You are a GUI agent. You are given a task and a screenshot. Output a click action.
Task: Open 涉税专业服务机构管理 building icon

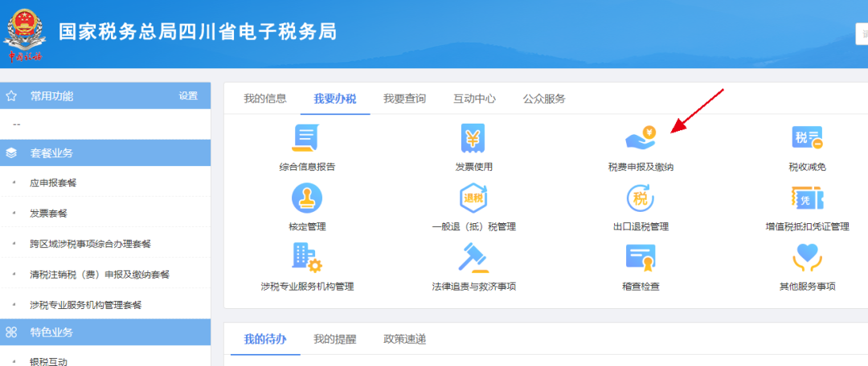tap(307, 258)
